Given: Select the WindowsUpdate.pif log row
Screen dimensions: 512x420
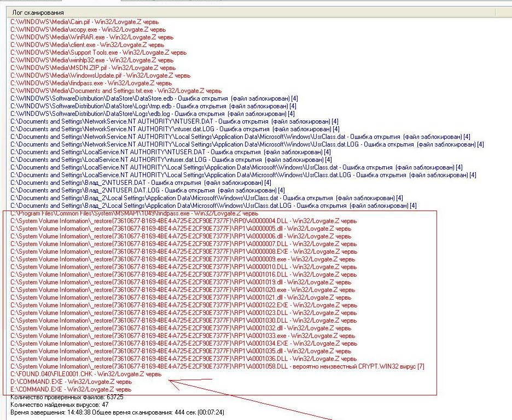Looking at the screenshot, I should 101,75.
